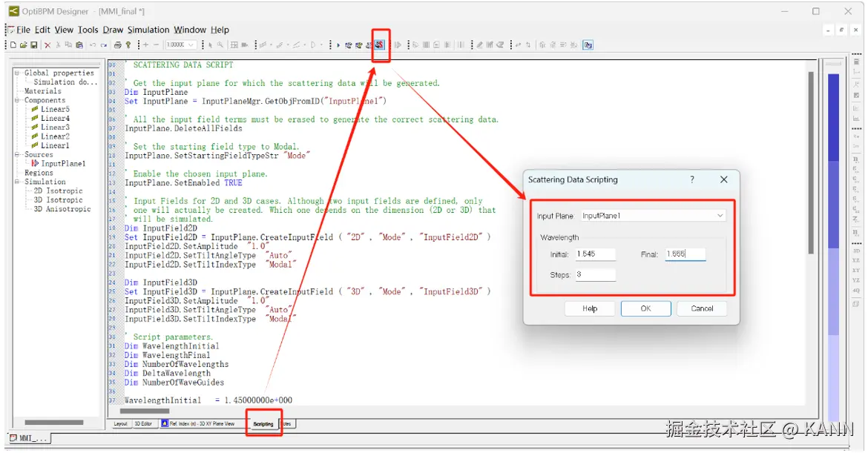Collapse the Global properties tree node
868x453 pixels.
coord(17,73)
